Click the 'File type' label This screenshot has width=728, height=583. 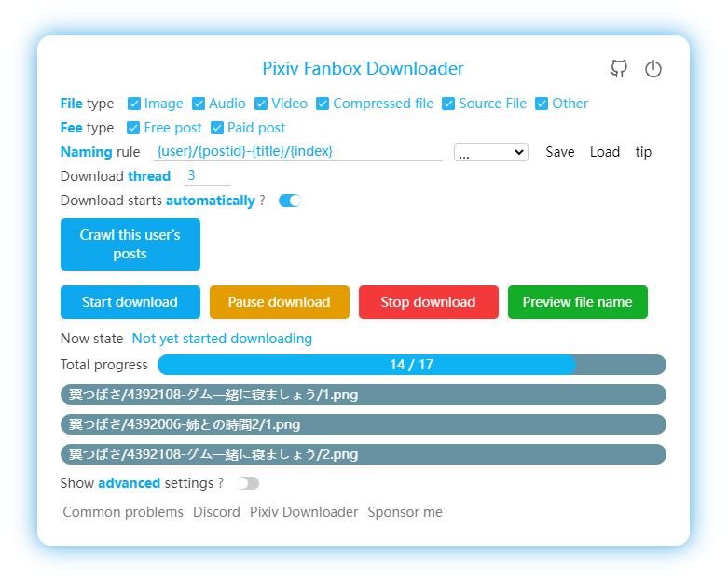coord(88,104)
